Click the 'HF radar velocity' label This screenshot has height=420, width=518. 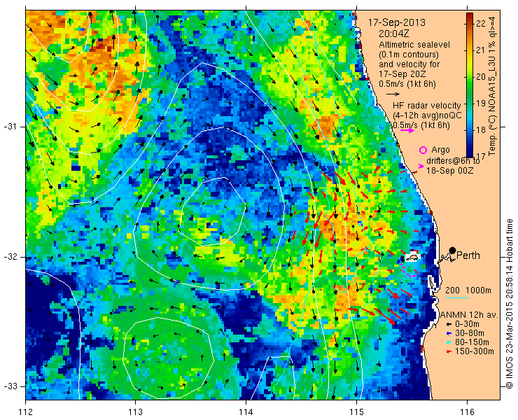(426, 106)
